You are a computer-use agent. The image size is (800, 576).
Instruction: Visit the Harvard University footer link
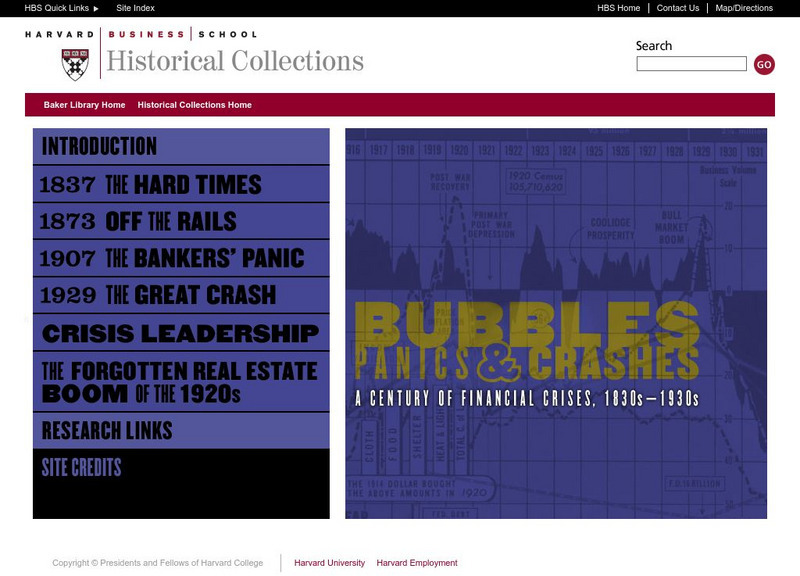click(x=330, y=563)
